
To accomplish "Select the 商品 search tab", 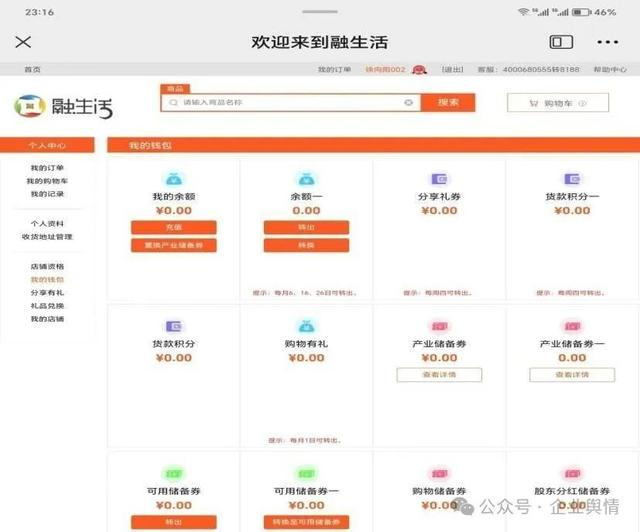I will 175,89.
